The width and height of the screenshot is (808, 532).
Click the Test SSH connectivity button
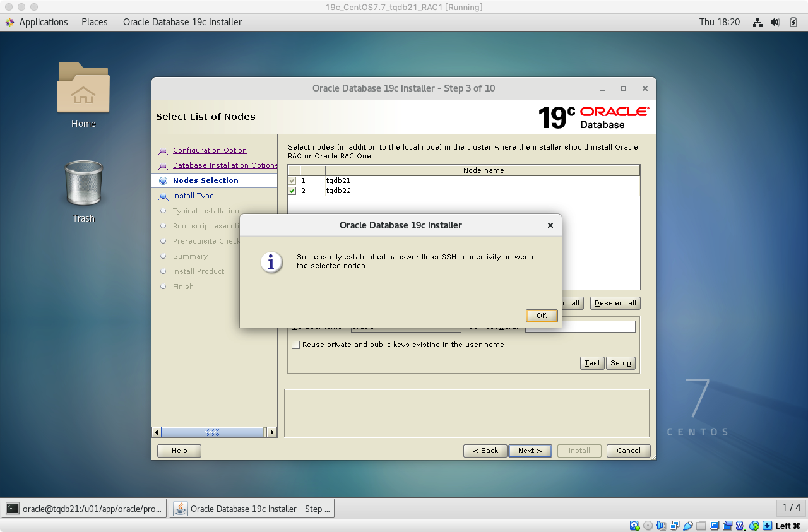pos(592,363)
